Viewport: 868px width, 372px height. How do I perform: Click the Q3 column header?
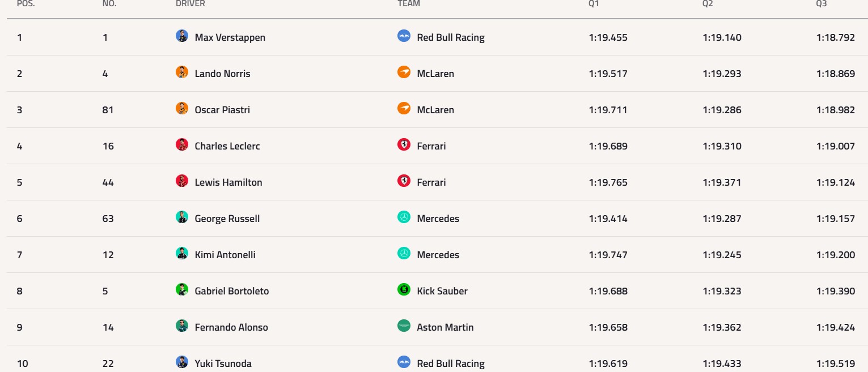click(821, 4)
